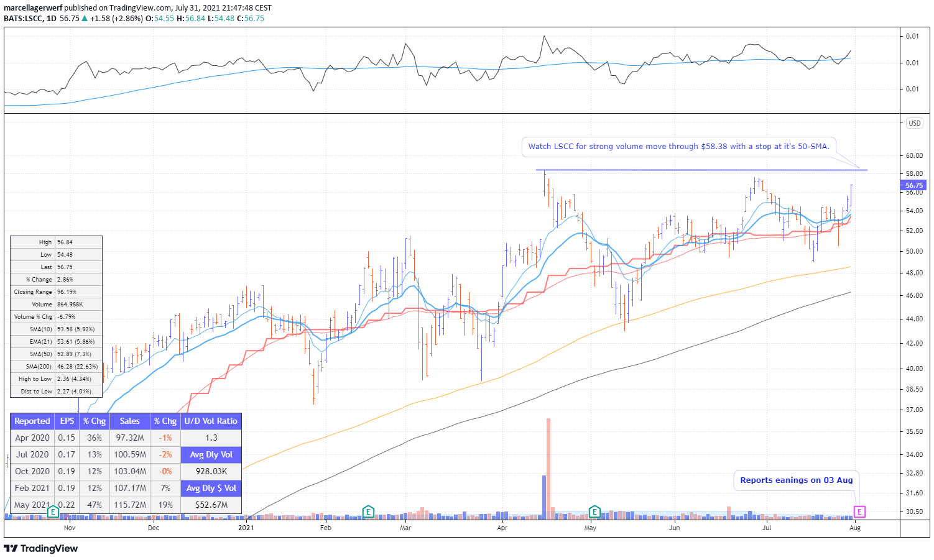
Task: Click the Aug label on time axis
Action: point(855,528)
